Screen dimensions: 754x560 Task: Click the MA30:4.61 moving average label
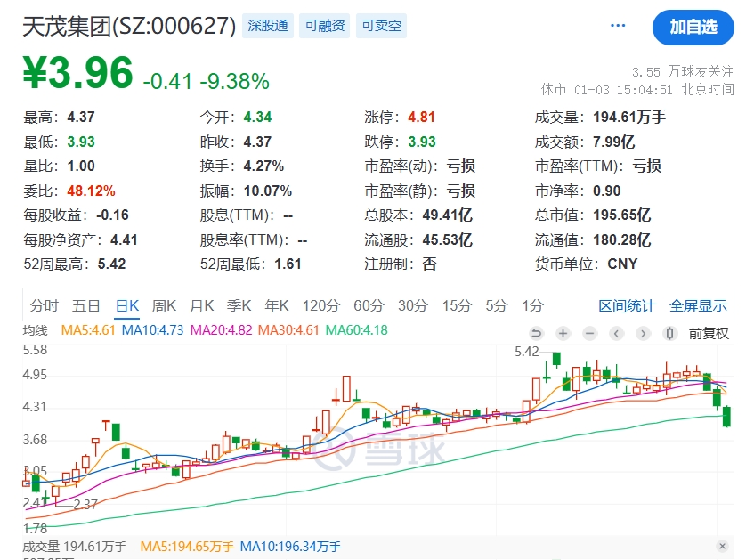coord(288,330)
